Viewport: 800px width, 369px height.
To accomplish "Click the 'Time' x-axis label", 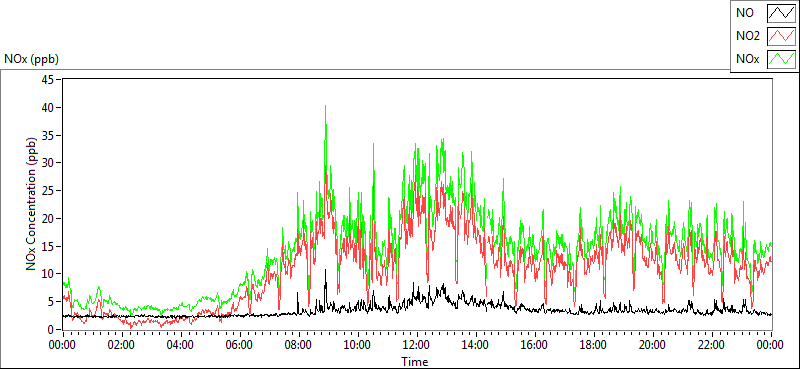I will [x=414, y=362].
